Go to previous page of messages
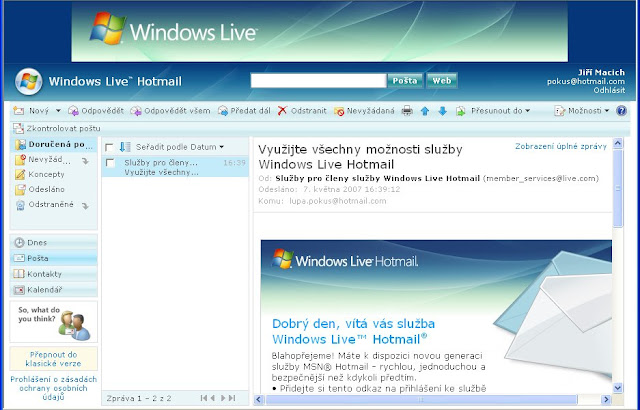This screenshot has height=410, width=640. [213, 398]
